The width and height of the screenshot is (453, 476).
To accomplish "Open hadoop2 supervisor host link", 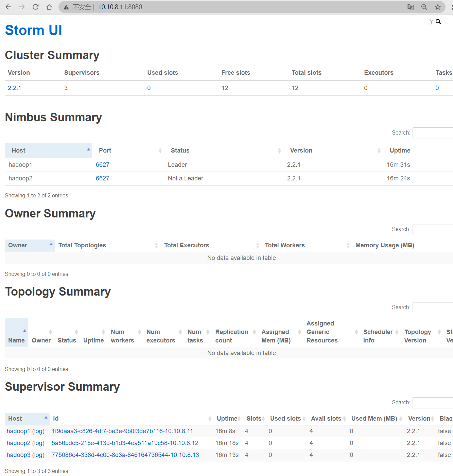I will (18, 443).
